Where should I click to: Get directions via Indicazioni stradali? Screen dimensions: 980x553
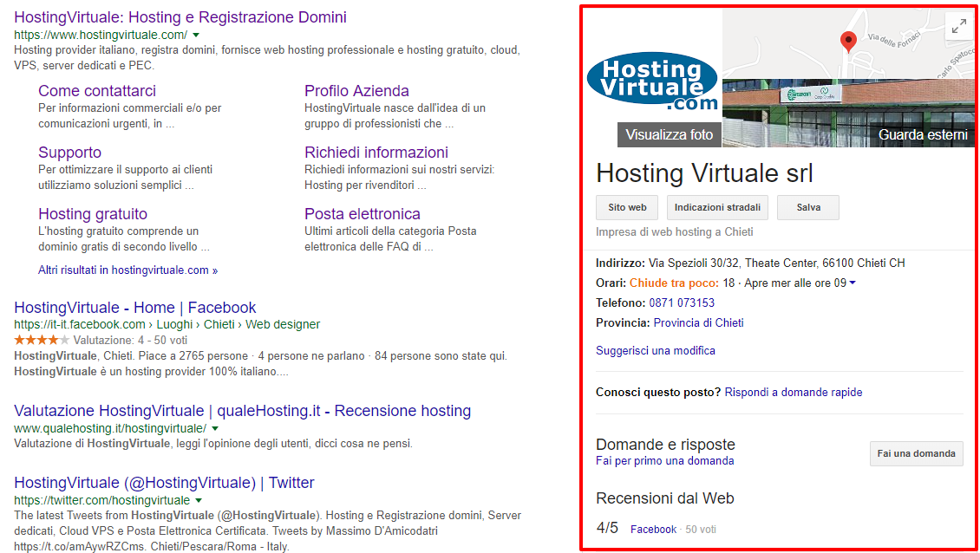click(x=717, y=207)
